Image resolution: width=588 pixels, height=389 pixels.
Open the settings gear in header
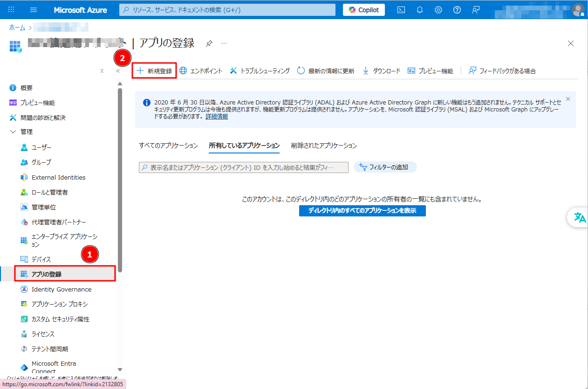(x=438, y=10)
